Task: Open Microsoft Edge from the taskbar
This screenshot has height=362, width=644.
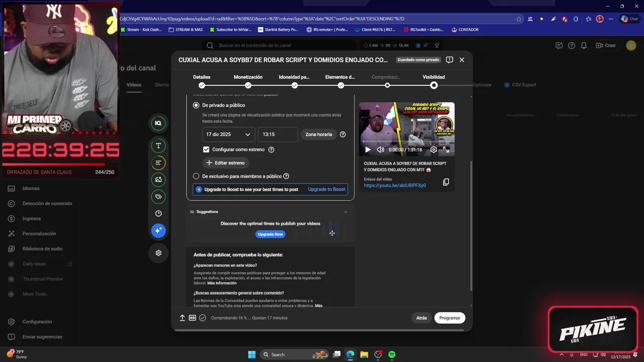Action: point(350,354)
